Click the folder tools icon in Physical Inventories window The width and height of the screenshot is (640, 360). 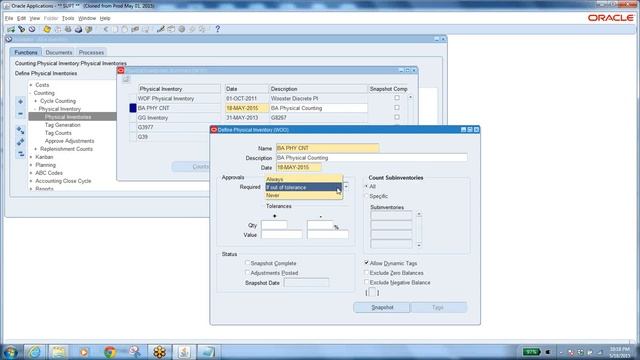(x=126, y=79)
